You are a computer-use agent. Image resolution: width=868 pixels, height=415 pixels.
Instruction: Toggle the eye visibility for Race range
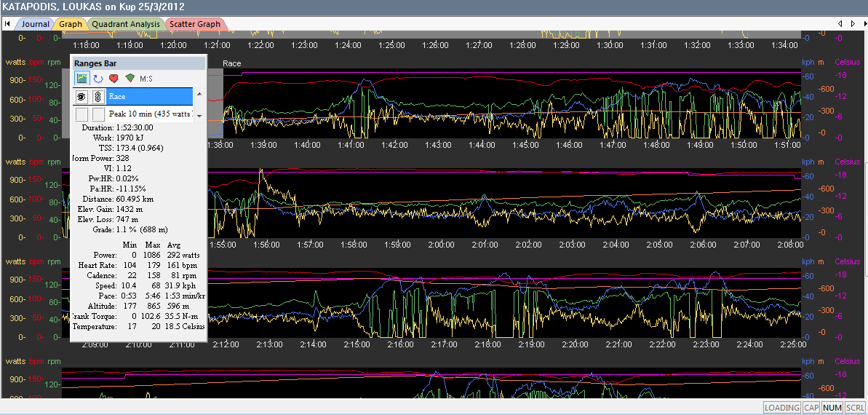81,96
